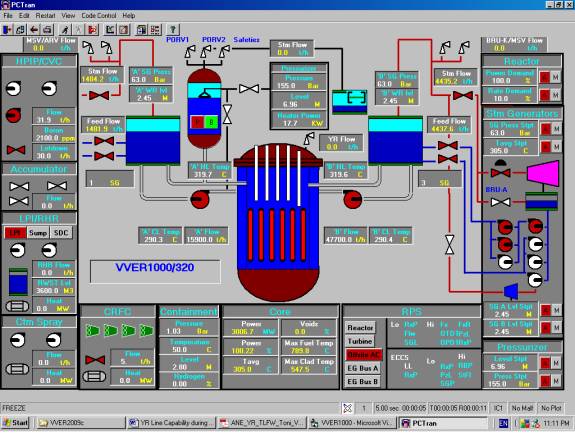This screenshot has height=433, width=575.
Task: Switch pressurizer Press Stpt to auto A
Action: pos(546,381)
